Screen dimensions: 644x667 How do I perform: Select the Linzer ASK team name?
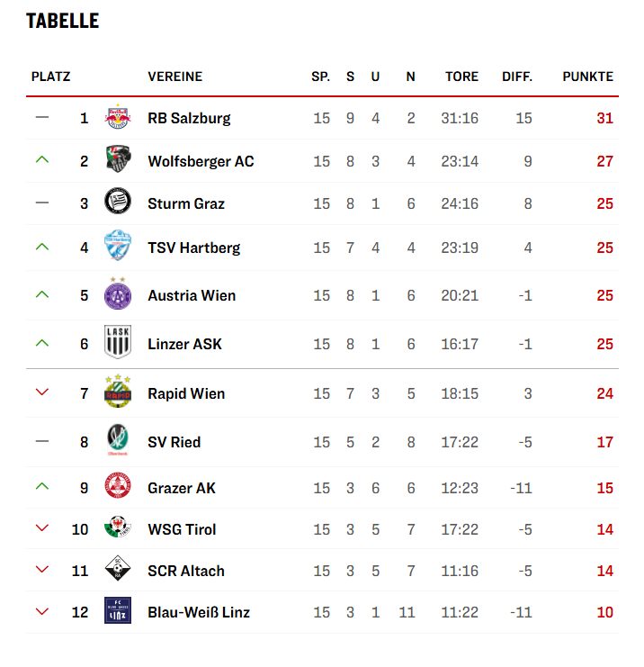184,344
